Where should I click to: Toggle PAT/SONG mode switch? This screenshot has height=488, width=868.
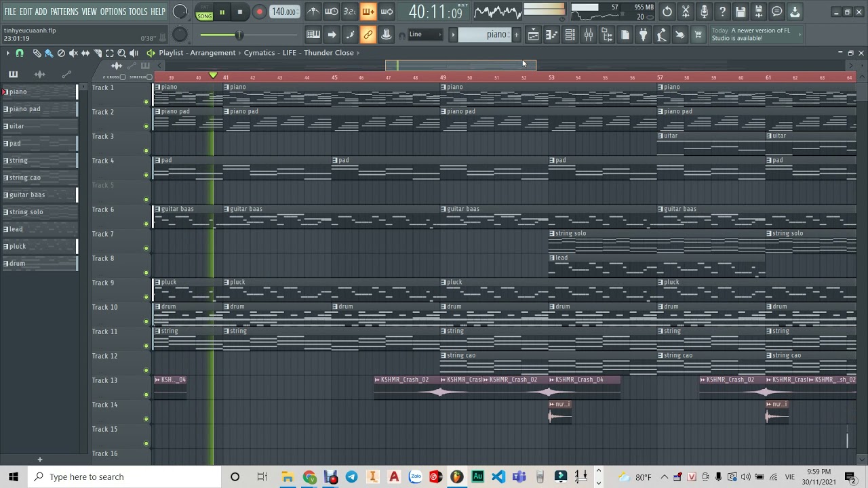tap(204, 12)
